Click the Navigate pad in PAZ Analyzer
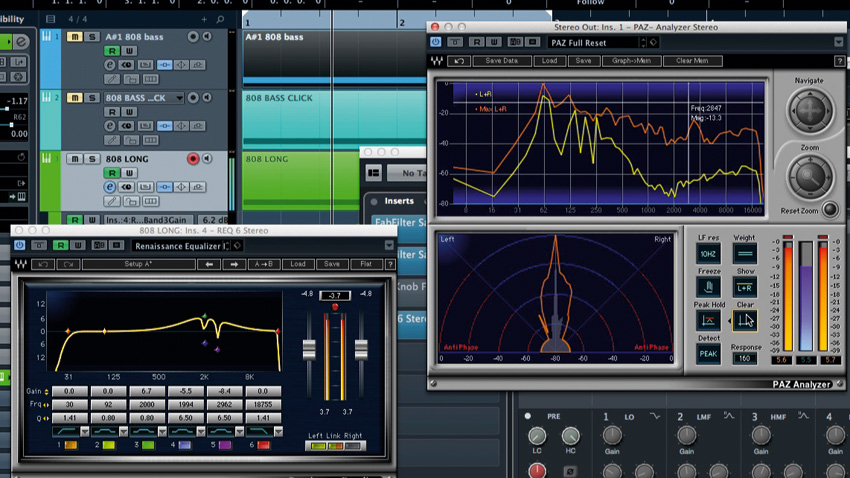This screenshot has height=478, width=850. pos(810,111)
